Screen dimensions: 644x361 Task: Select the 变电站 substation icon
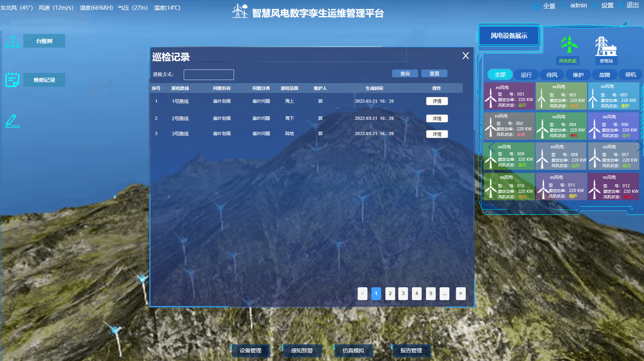click(605, 46)
